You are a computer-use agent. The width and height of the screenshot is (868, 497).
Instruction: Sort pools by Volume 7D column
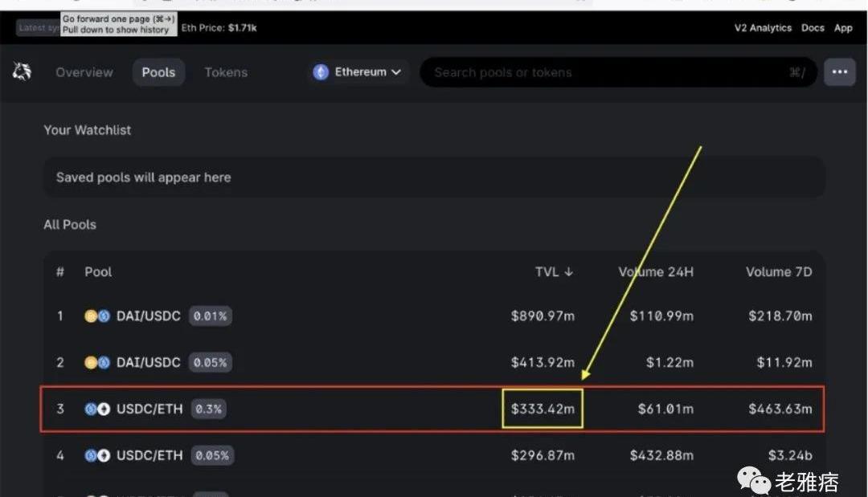[779, 272]
